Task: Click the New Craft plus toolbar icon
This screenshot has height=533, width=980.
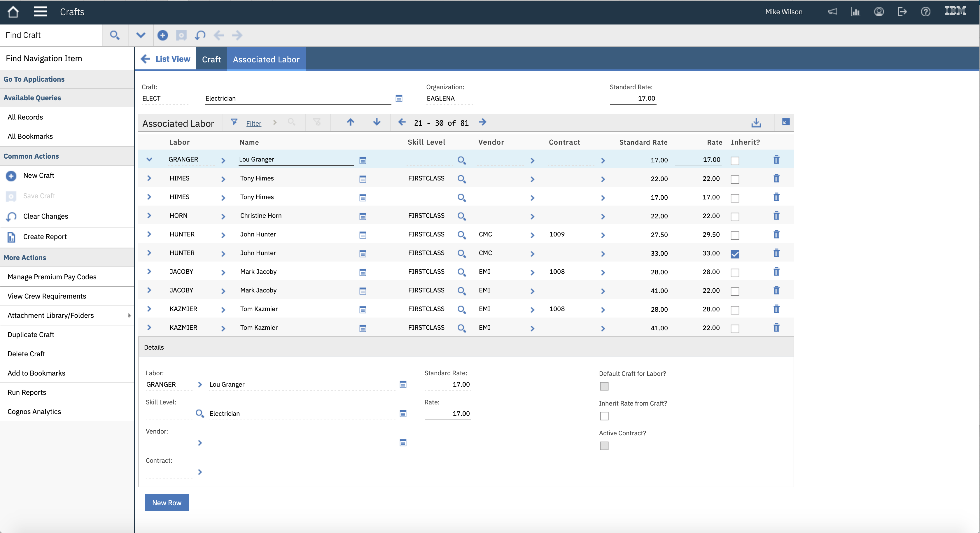Action: (162, 35)
